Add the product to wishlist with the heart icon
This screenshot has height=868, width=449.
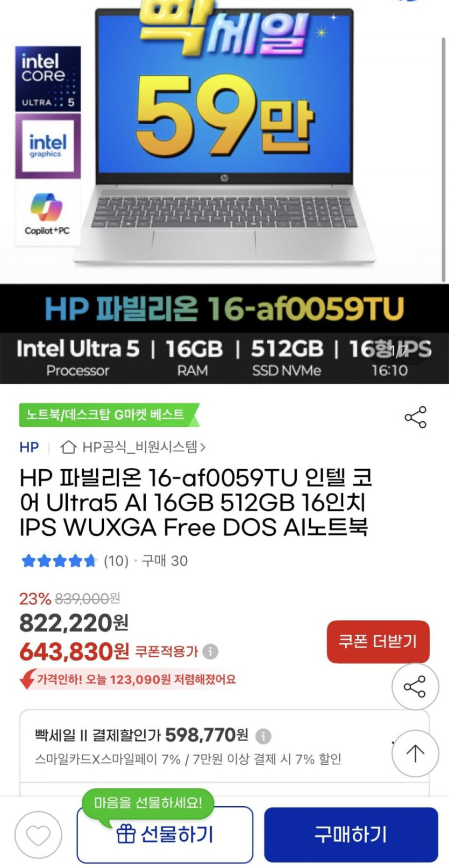[38, 835]
